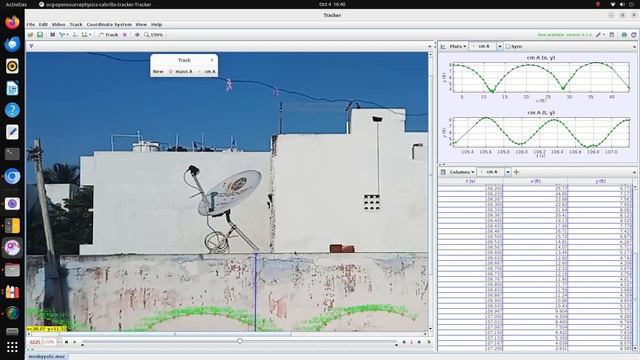The height and width of the screenshot is (360, 640).
Task: Open the File menu
Action: pos(31,24)
